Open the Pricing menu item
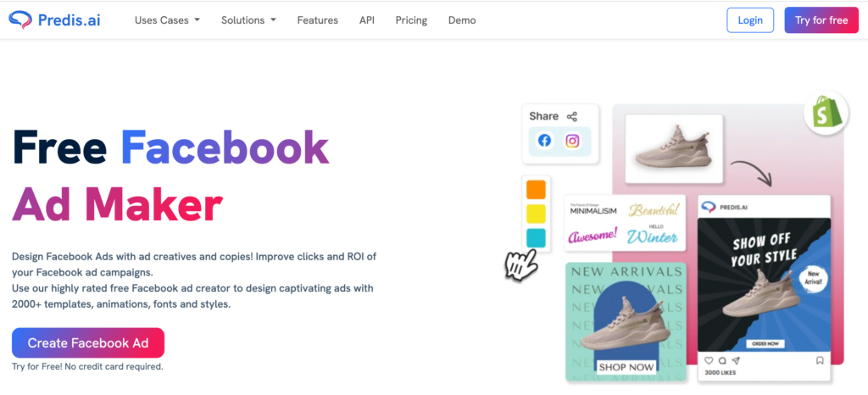Viewport: 868px width, 395px height. [411, 20]
